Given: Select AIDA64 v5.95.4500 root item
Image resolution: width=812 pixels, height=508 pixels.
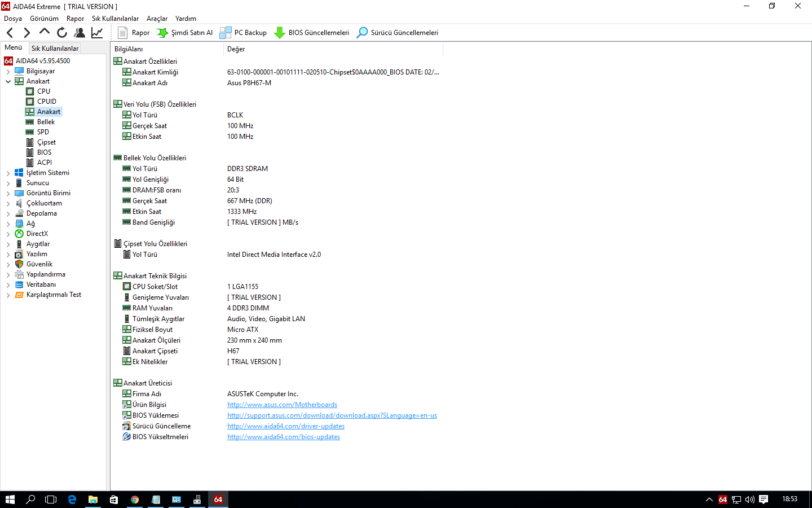Looking at the screenshot, I should pyautogui.click(x=42, y=61).
